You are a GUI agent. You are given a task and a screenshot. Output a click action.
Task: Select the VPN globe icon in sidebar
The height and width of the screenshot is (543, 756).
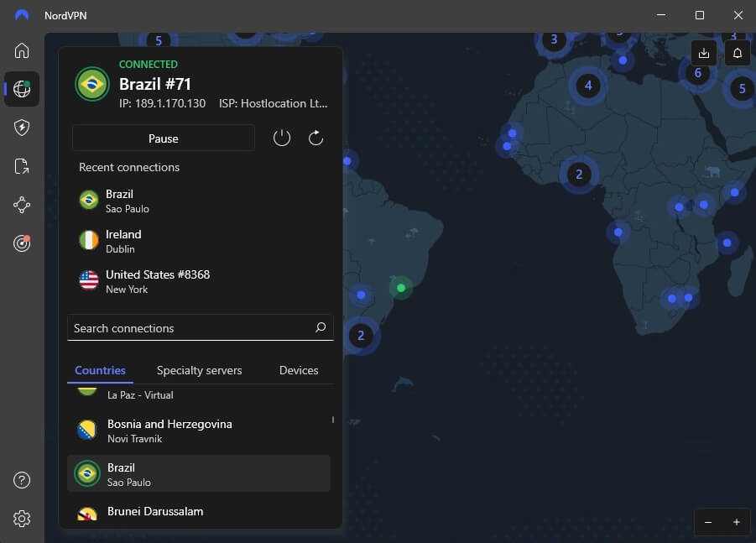click(22, 89)
